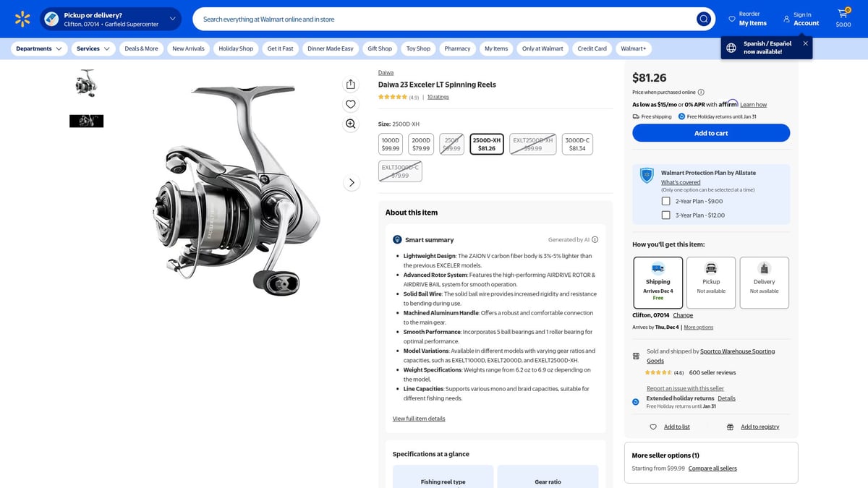Image resolution: width=868 pixels, height=488 pixels.
Task: Expand the Services dropdown
Action: click(x=93, y=48)
